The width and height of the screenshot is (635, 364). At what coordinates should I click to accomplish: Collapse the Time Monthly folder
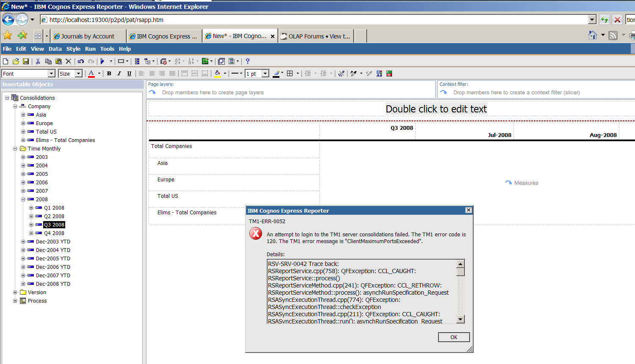coord(15,148)
